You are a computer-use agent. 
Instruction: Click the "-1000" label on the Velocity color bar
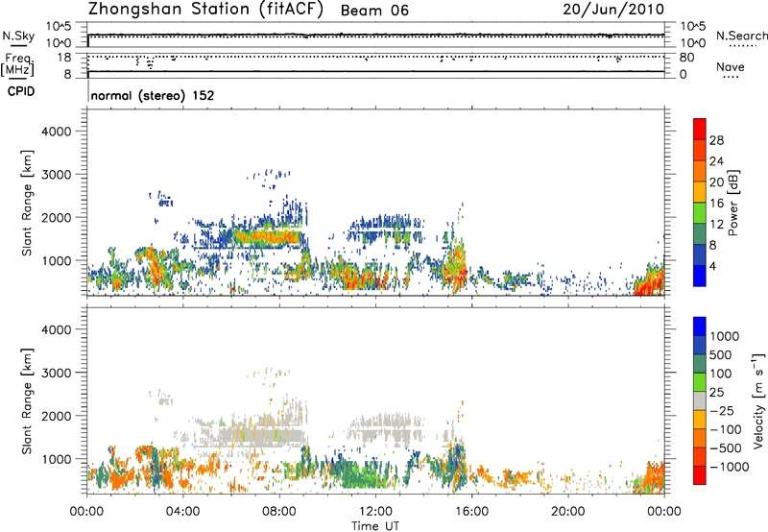[x=729, y=467]
